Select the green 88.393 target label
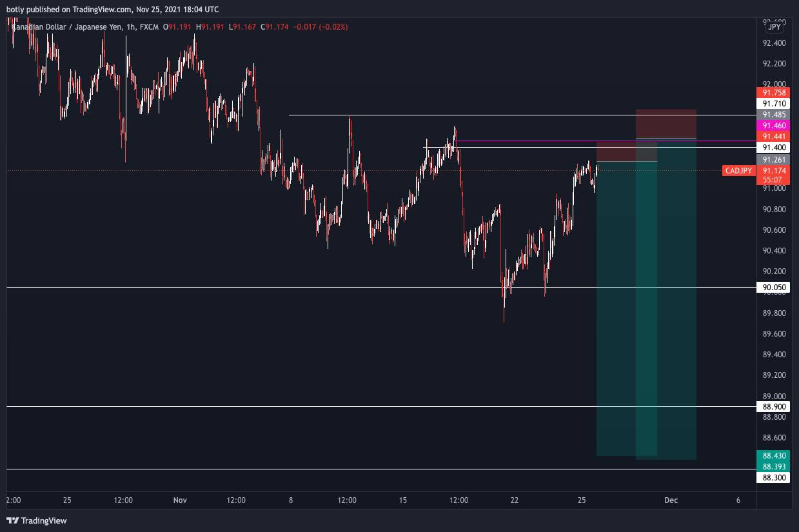This screenshot has height=532, width=799. click(774, 466)
